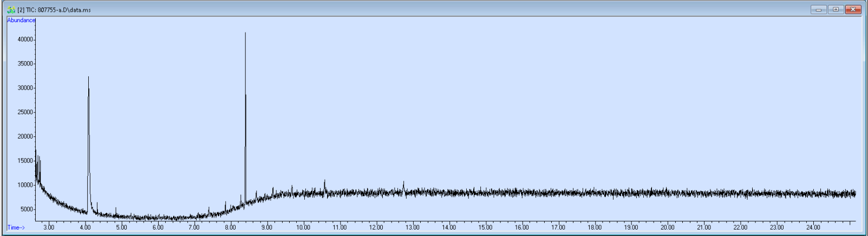Screen dimensions: 868x236
Task: Minimize the TIC chromatogram window
Action: click(x=818, y=10)
